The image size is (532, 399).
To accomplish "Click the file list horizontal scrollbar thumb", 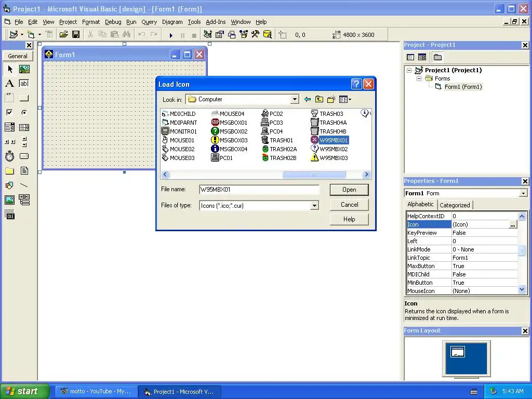I will (x=314, y=175).
